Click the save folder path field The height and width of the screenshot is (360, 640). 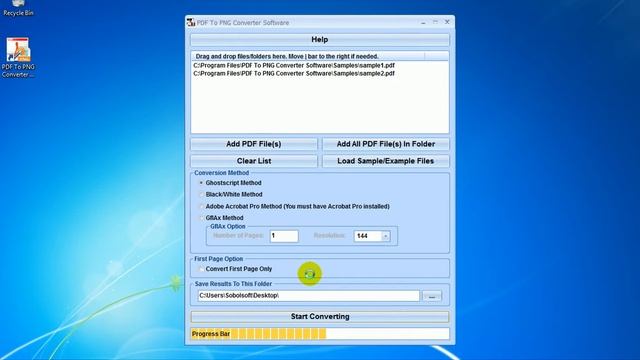(x=309, y=296)
